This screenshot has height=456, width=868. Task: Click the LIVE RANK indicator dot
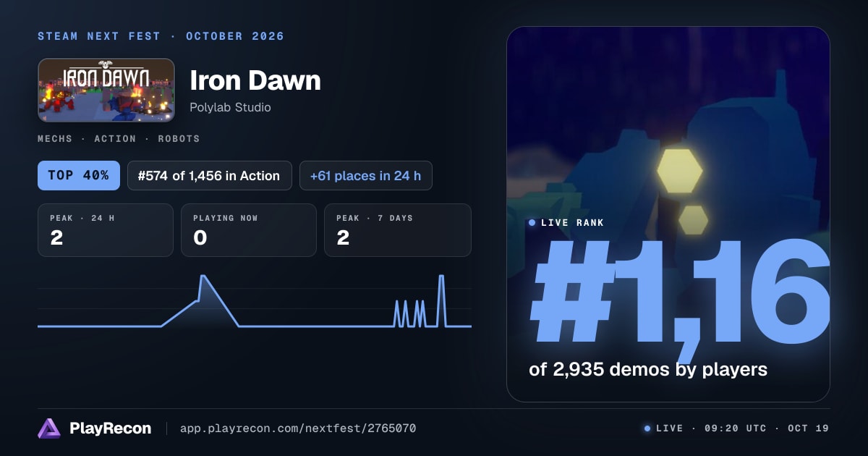tap(532, 223)
